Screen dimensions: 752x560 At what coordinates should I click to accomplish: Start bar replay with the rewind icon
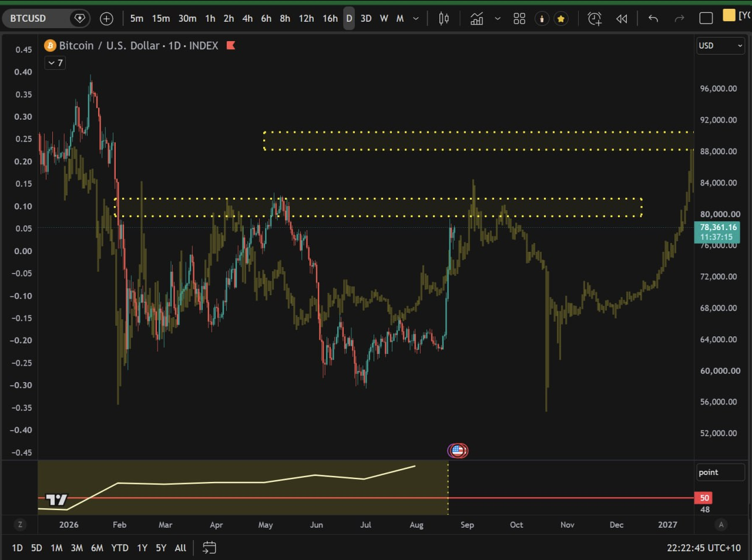coord(622,19)
